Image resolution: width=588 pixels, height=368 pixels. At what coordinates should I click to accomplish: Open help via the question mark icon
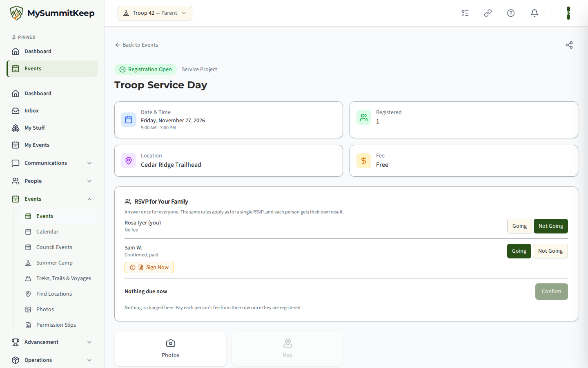coord(511,13)
